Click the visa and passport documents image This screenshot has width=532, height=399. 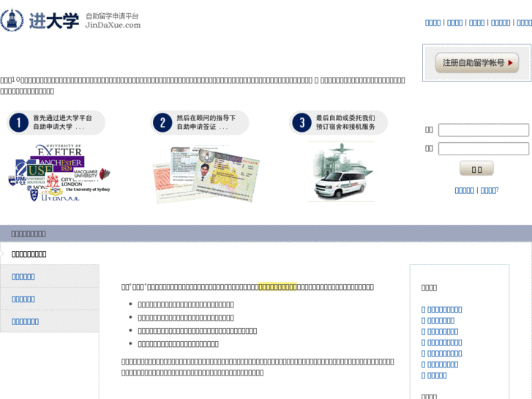pos(208,174)
